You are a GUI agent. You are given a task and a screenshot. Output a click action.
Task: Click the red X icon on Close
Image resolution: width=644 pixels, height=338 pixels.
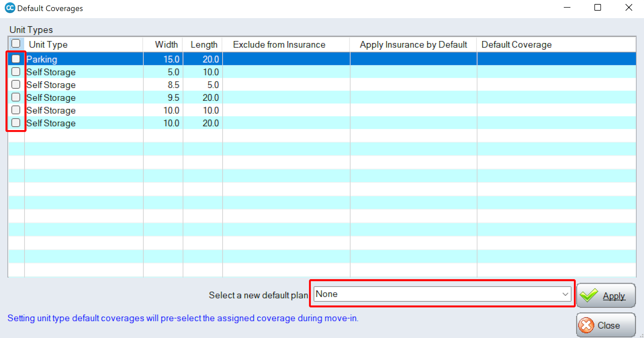click(x=586, y=325)
